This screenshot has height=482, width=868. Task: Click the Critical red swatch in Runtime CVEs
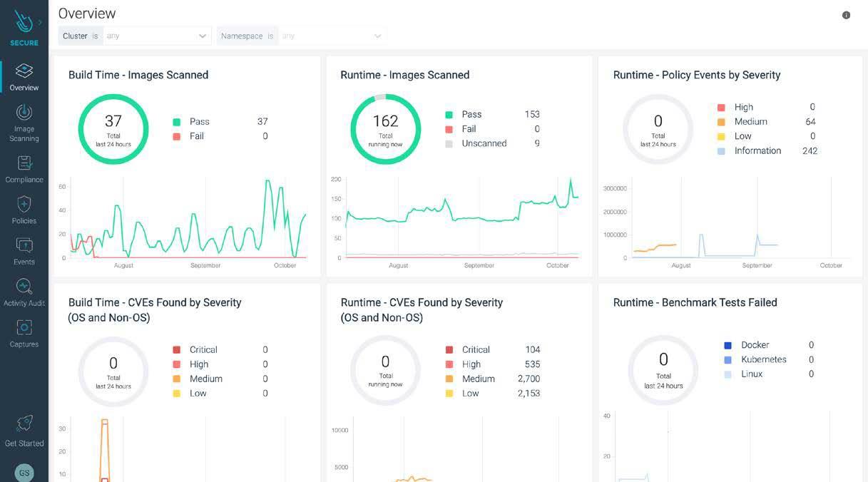pyautogui.click(x=449, y=350)
